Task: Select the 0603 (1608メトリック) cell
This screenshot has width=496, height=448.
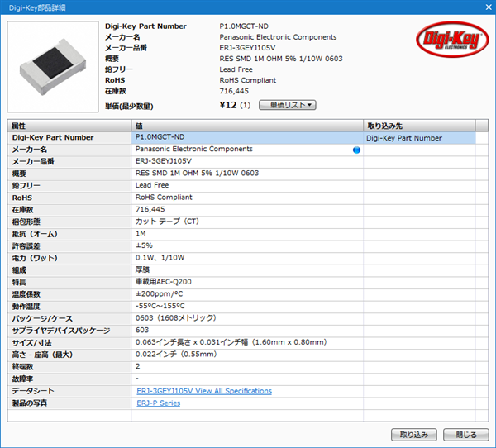Action: 247,318
